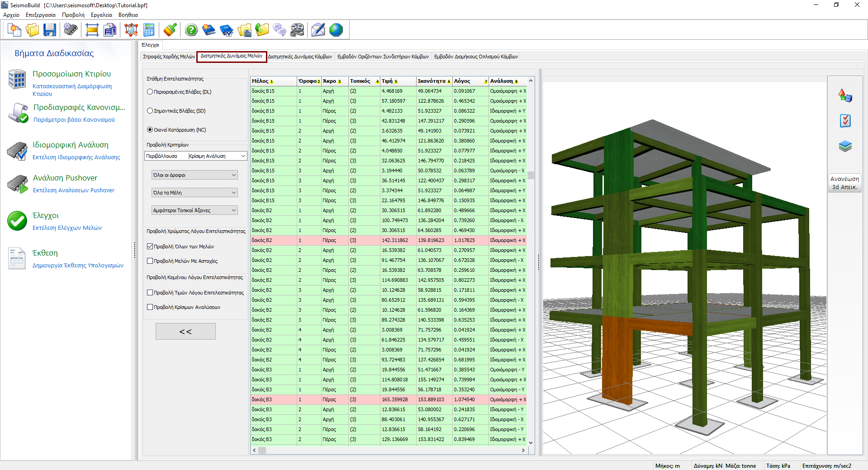868x470 pixels.
Task: Open the calculator icon in the toolbar
Action: 149,30
